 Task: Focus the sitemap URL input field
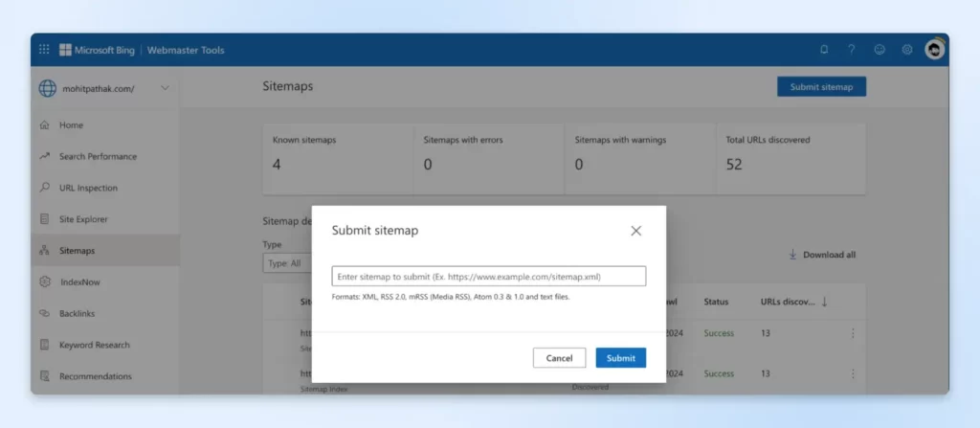coord(488,277)
